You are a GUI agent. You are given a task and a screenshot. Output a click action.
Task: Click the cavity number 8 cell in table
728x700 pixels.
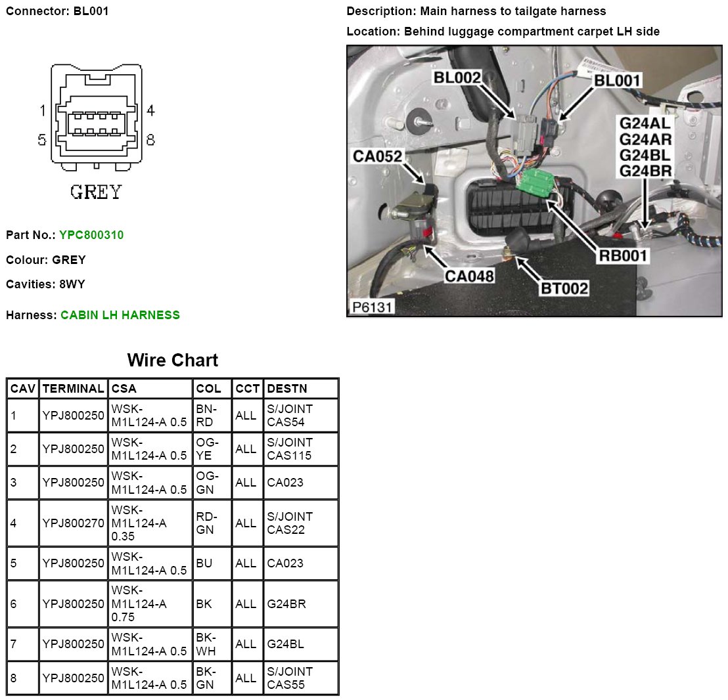23,678
